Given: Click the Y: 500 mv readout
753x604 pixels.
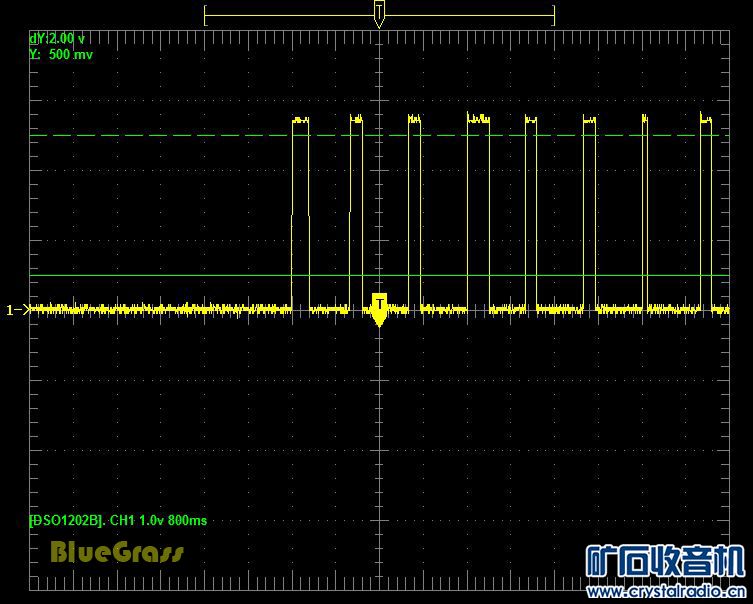Looking at the screenshot, I should (61, 54).
